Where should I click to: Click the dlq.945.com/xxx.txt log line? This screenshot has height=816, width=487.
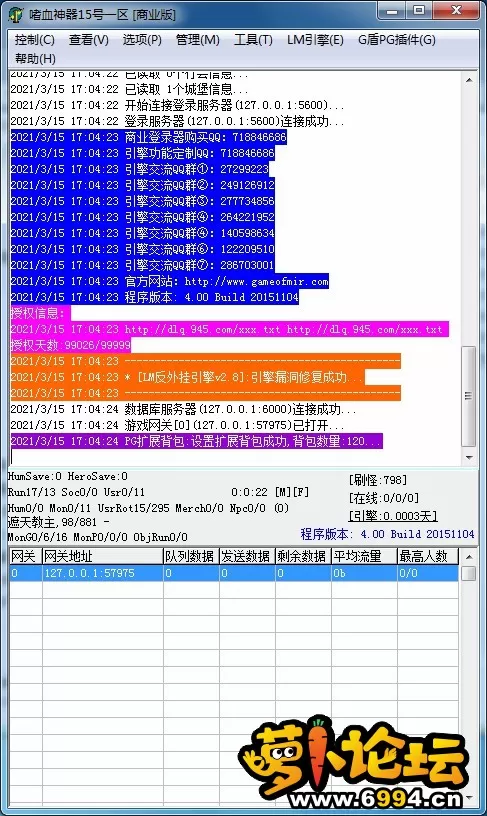(229, 329)
